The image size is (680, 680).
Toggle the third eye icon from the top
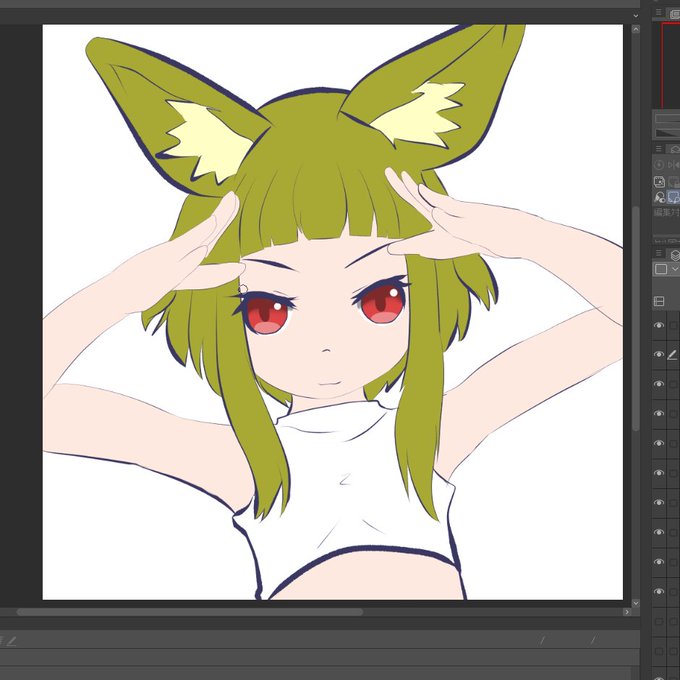659,384
